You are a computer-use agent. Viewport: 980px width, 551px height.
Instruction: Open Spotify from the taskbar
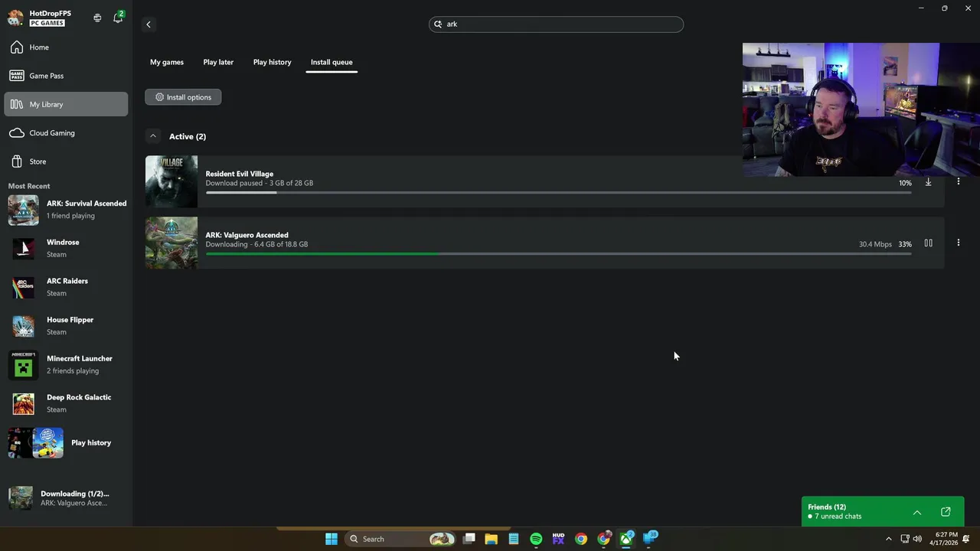536,539
